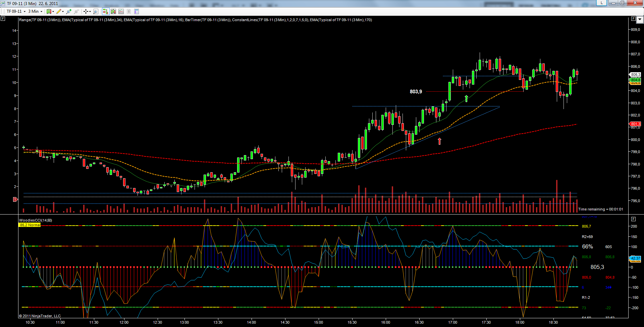Open the Strategies chart icon

[121, 11]
